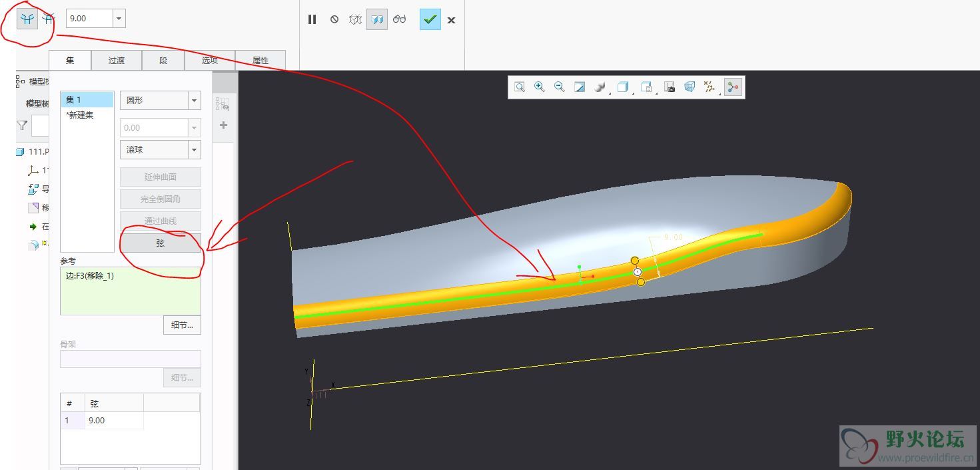Select 111.P part in model tree
Viewport: 980px width, 470px height.
point(33,152)
